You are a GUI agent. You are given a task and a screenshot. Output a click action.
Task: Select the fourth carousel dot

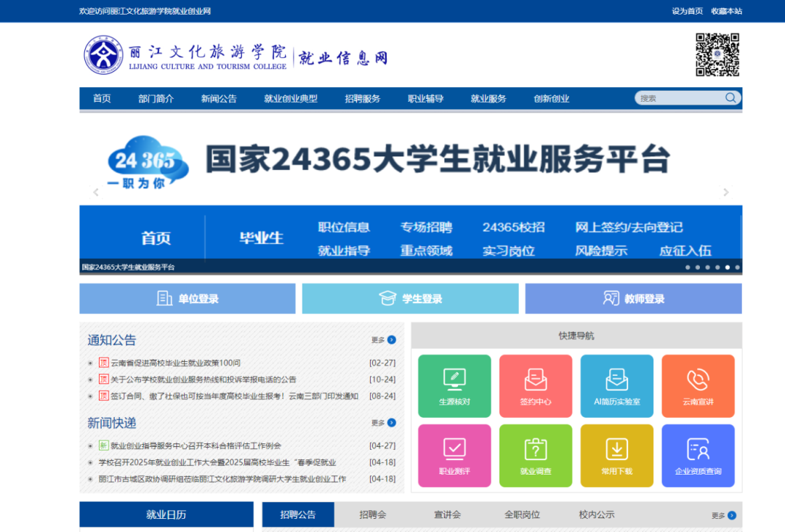point(717,267)
